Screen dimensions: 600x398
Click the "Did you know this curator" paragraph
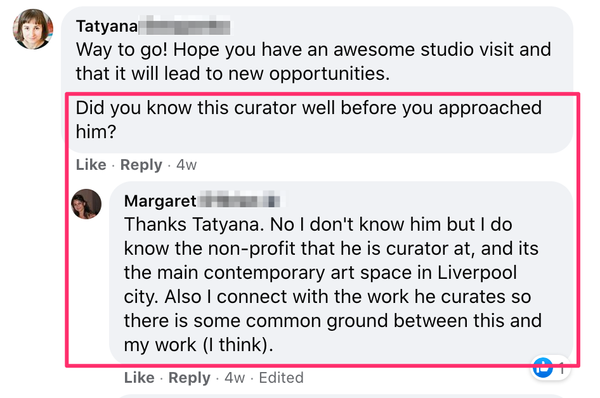(309, 120)
